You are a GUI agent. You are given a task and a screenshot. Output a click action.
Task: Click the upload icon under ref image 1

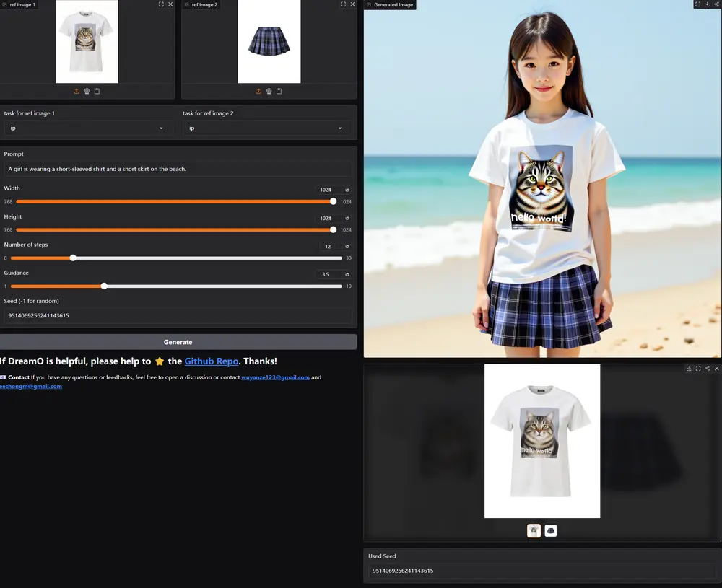77,91
